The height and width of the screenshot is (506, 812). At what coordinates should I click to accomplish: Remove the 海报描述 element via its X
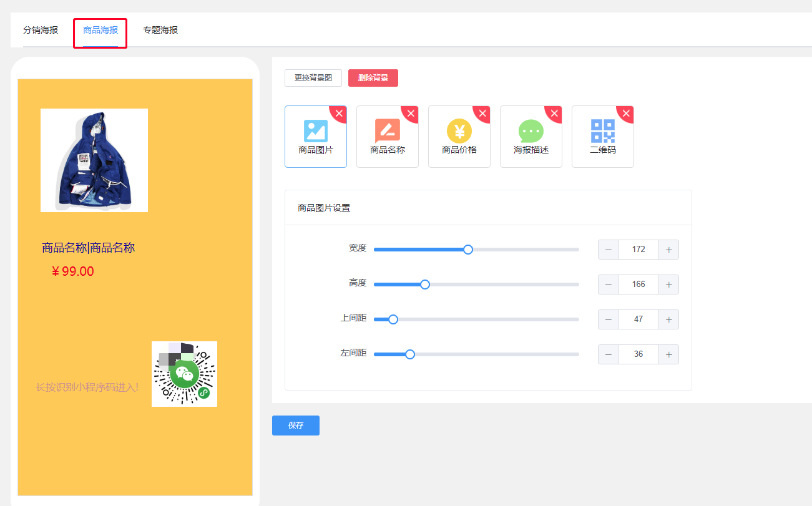[555, 113]
